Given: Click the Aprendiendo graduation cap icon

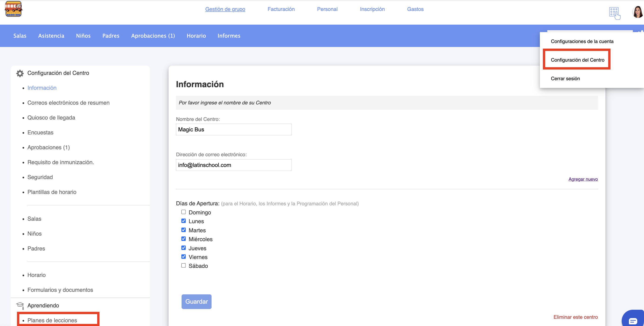Looking at the screenshot, I should tap(20, 305).
